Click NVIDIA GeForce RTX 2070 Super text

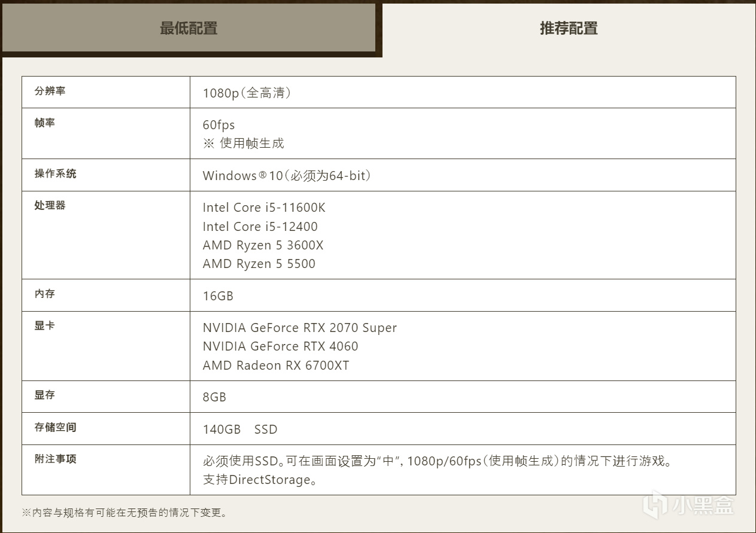[300, 328]
